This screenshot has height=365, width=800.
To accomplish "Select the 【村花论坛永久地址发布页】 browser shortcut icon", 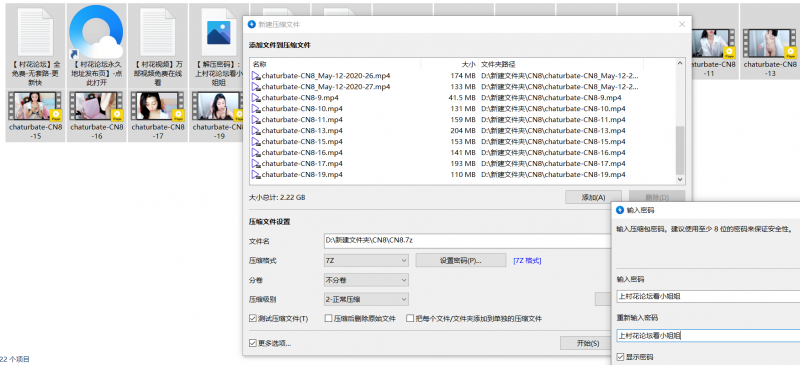I will click(96, 32).
